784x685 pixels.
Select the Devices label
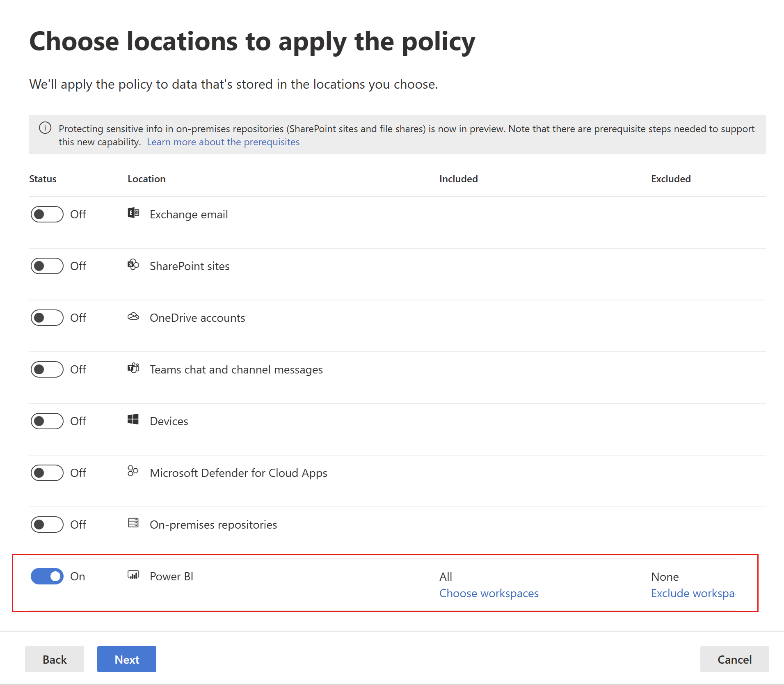169,422
